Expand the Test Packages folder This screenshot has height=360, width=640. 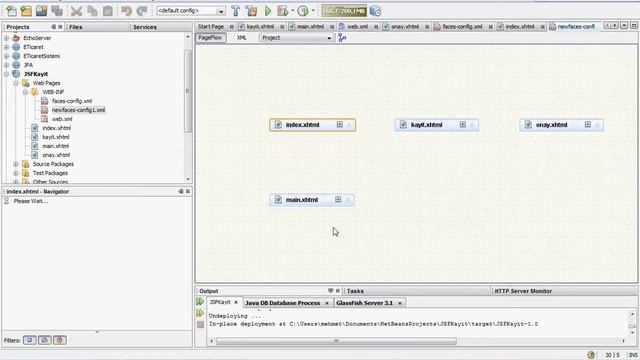click(16, 173)
